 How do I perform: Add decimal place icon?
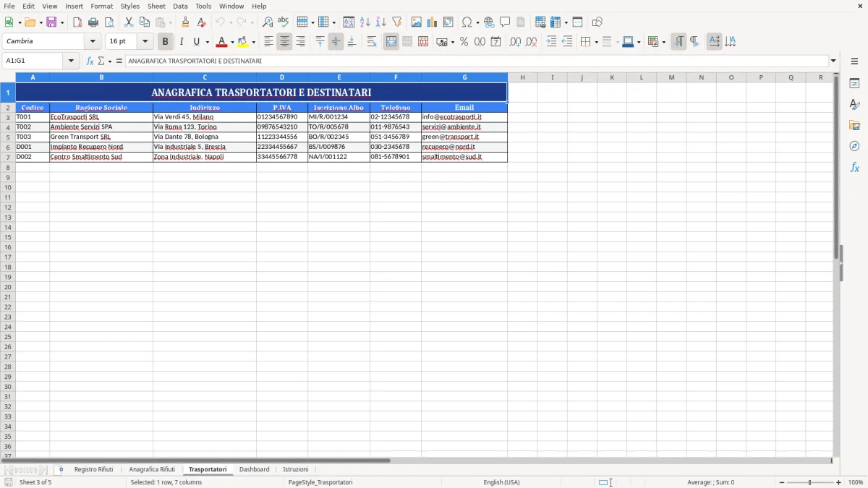(515, 42)
